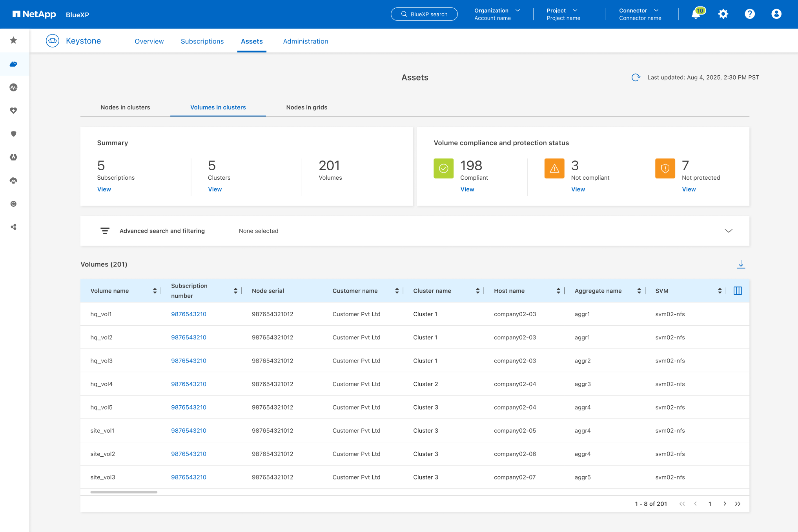This screenshot has height=532, width=798.
Task: Open the Subscriptions tab
Action: 202,41
